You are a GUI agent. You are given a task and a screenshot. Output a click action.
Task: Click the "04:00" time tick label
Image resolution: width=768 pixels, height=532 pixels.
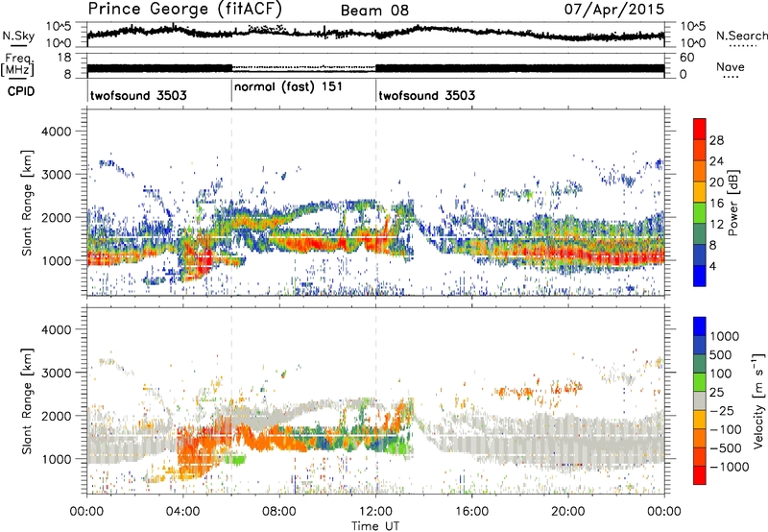tap(182, 512)
